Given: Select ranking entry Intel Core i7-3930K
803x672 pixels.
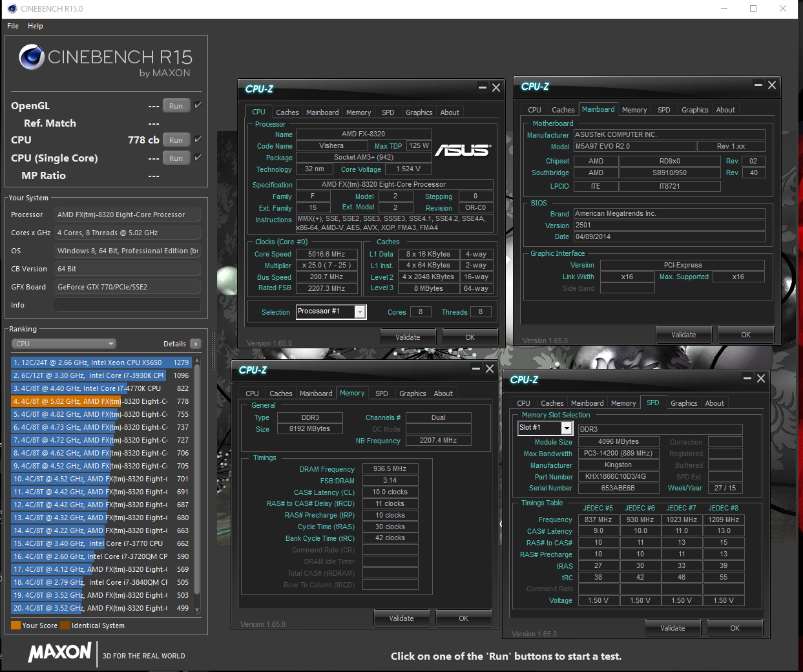Looking at the screenshot, I should pyautogui.click(x=101, y=375).
